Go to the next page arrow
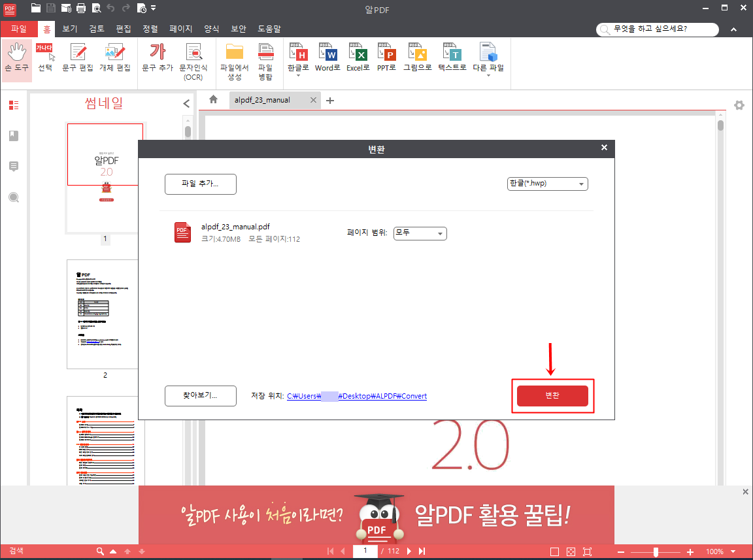This screenshot has width=753, height=560. [x=409, y=552]
